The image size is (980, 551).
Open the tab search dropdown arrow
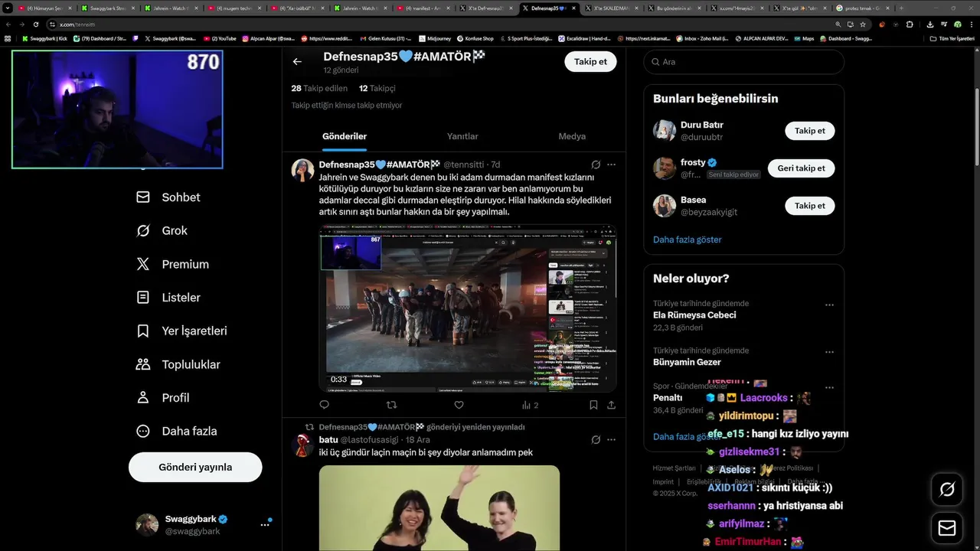(7, 8)
